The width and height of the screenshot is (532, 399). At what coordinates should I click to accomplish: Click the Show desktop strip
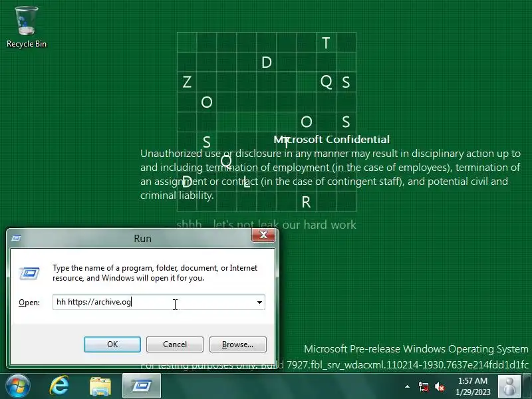pyautogui.click(x=527, y=386)
